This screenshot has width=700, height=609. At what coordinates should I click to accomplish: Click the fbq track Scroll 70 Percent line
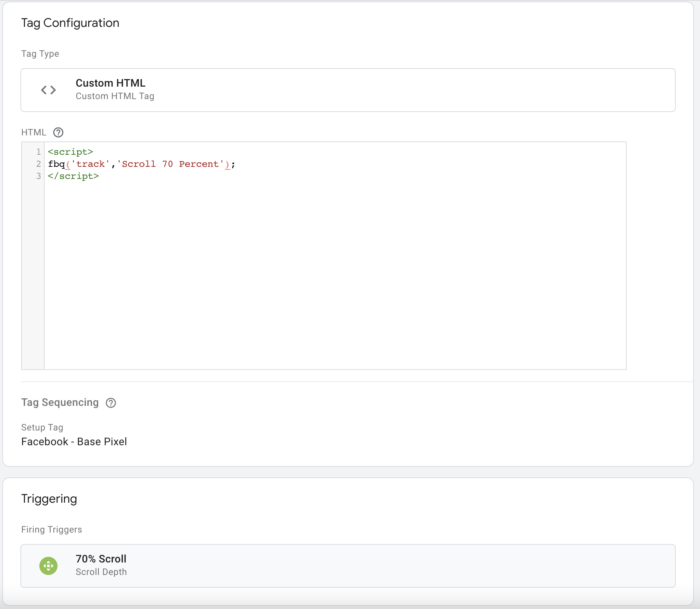(x=142, y=164)
